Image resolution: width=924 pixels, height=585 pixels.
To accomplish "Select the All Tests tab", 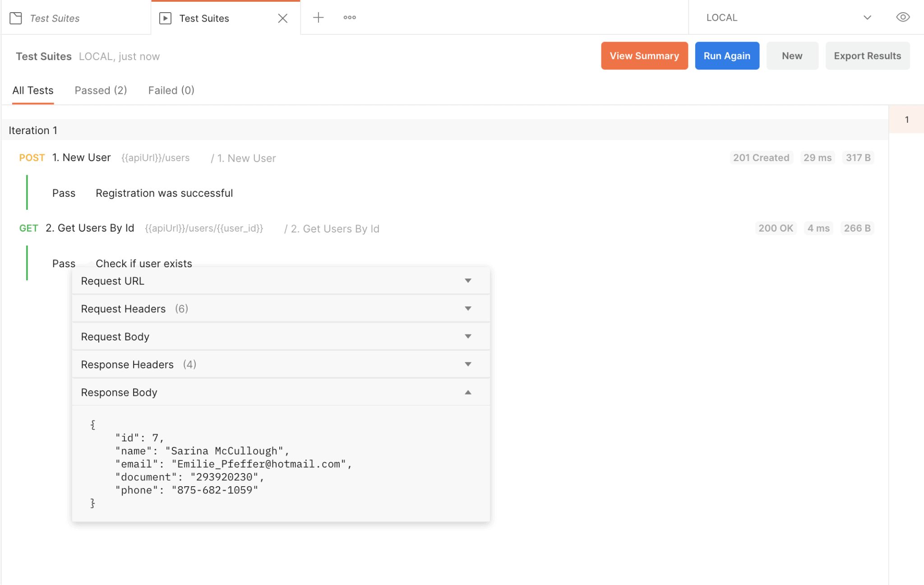I will (32, 90).
